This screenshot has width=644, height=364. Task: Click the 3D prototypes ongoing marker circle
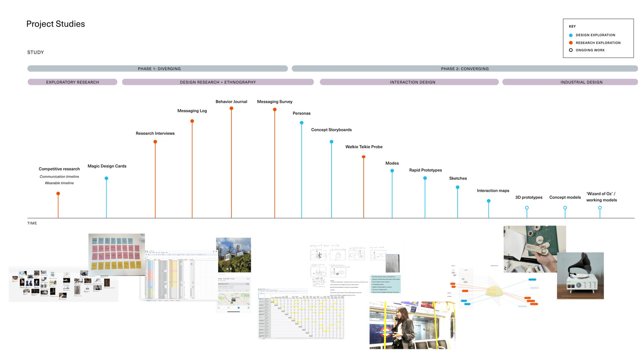click(527, 208)
